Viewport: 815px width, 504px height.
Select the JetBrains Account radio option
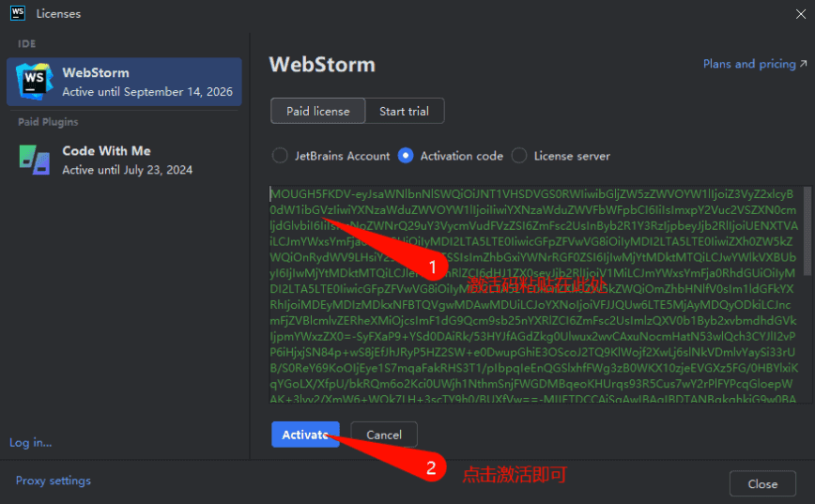click(x=280, y=156)
